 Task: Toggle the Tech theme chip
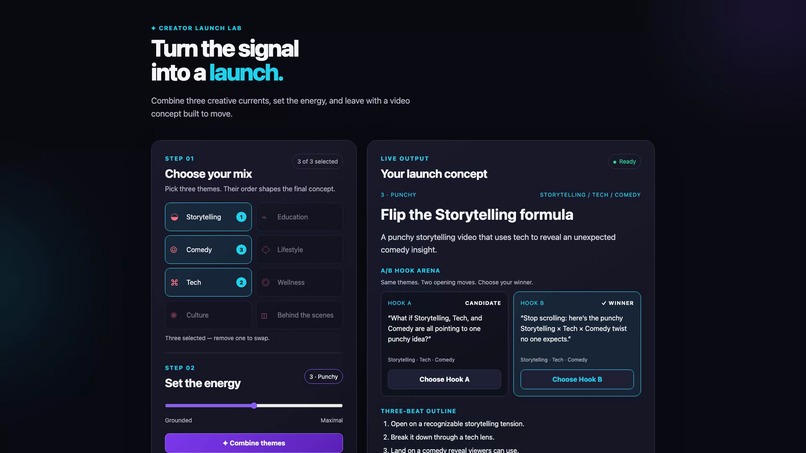click(x=208, y=282)
